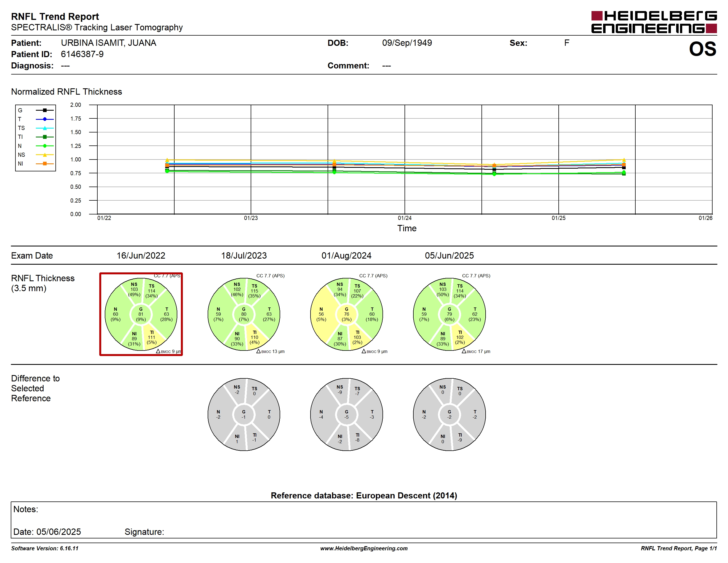Click the first NS data point in the graph
Viewport: 728px width, 563px height.
167,160
